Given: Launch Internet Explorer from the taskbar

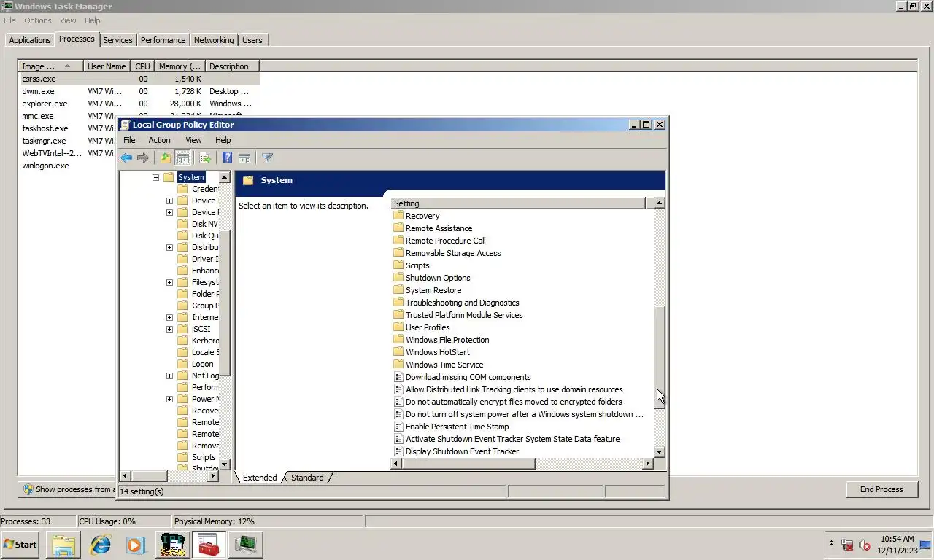Looking at the screenshot, I should point(100,545).
